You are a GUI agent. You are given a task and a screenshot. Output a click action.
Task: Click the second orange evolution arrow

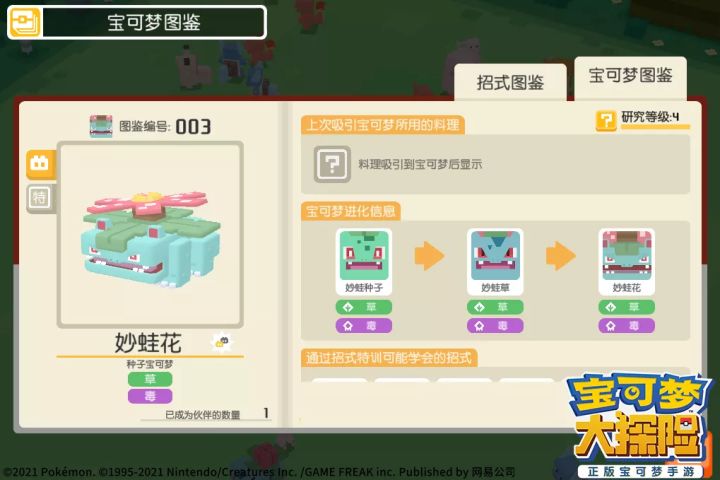click(560, 256)
